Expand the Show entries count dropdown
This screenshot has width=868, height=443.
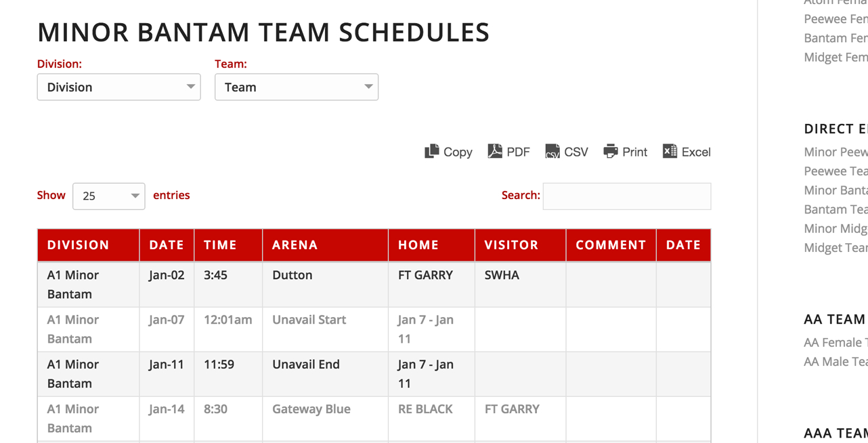click(x=108, y=196)
